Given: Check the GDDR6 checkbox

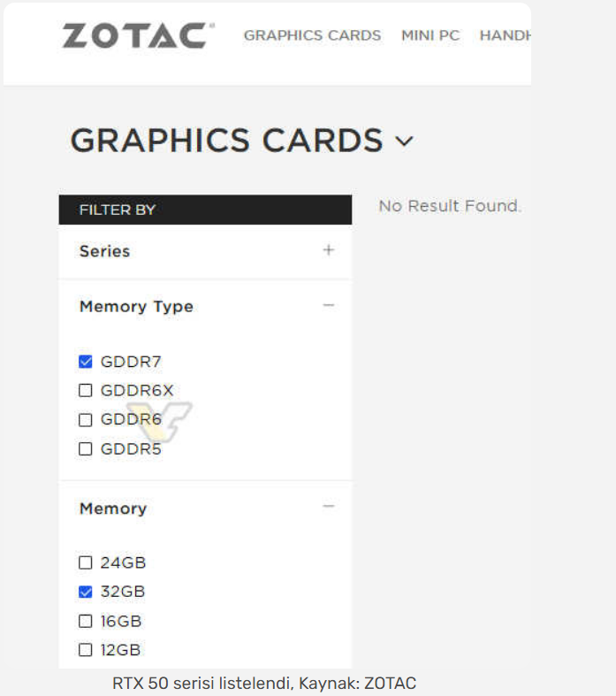Looking at the screenshot, I should pyautogui.click(x=86, y=420).
